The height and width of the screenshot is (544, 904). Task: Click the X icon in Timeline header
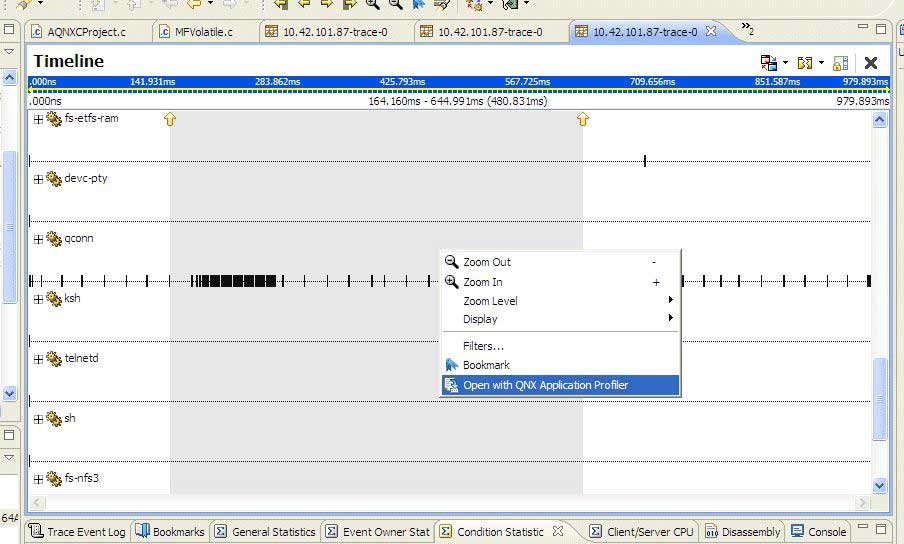click(871, 63)
